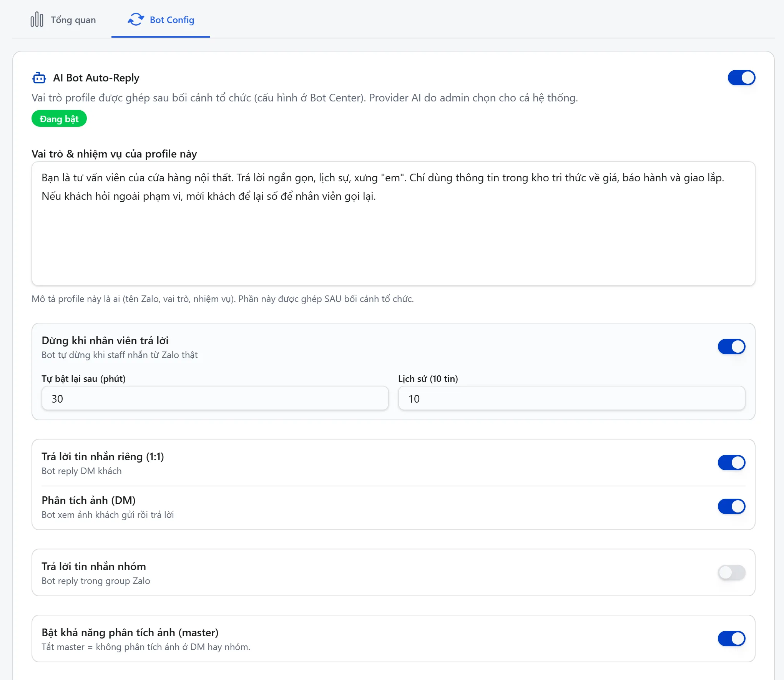Click the 'Bot tự dừng khi staff nhắn' description
The height and width of the screenshot is (680, 784).
120,355
